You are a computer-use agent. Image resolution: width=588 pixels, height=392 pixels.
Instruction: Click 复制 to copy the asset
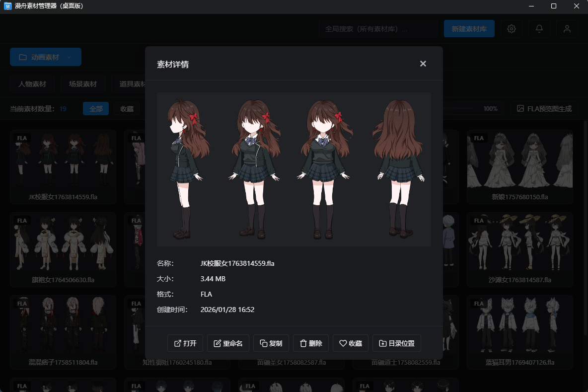pyautogui.click(x=271, y=343)
